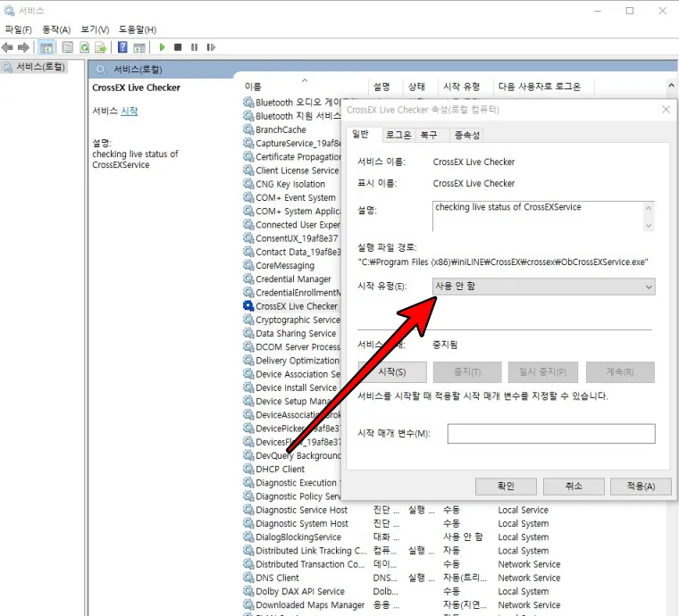The width and height of the screenshot is (679, 616).
Task: Sort by the 상태 column header
Action: tap(420, 87)
